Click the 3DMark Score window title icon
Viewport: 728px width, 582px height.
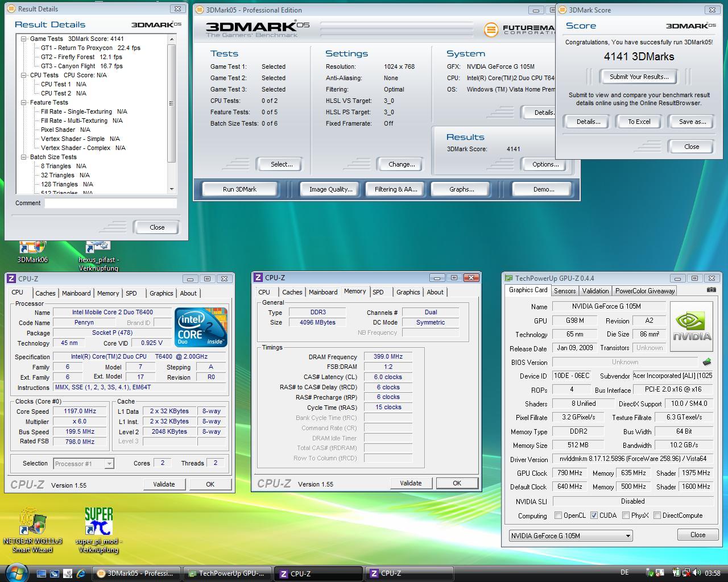pos(562,10)
